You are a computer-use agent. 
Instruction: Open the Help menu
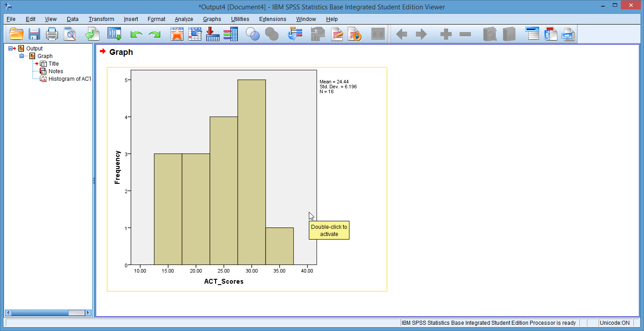point(332,19)
